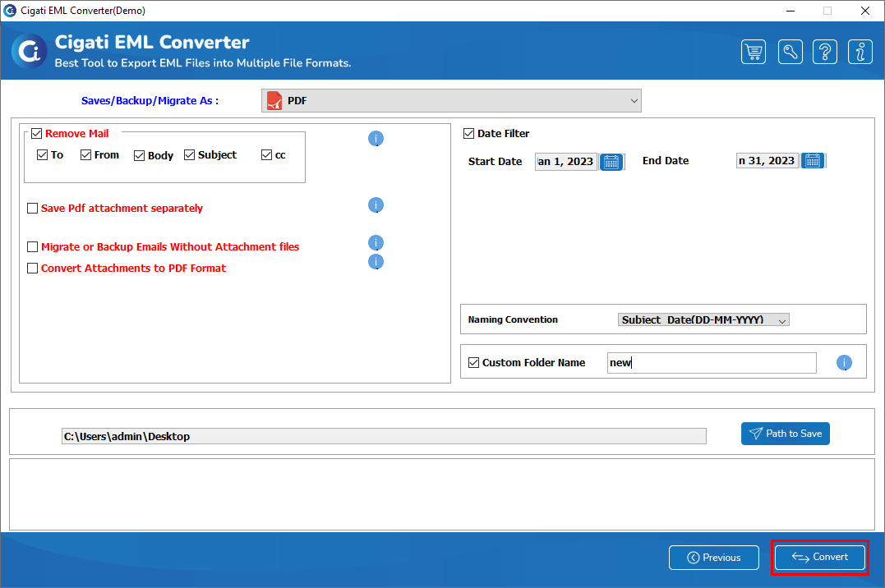Click the Path to Save button

pyautogui.click(x=785, y=434)
